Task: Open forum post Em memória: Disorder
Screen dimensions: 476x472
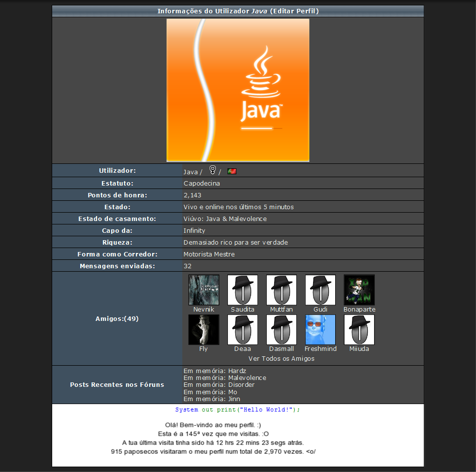Action: pos(219,384)
